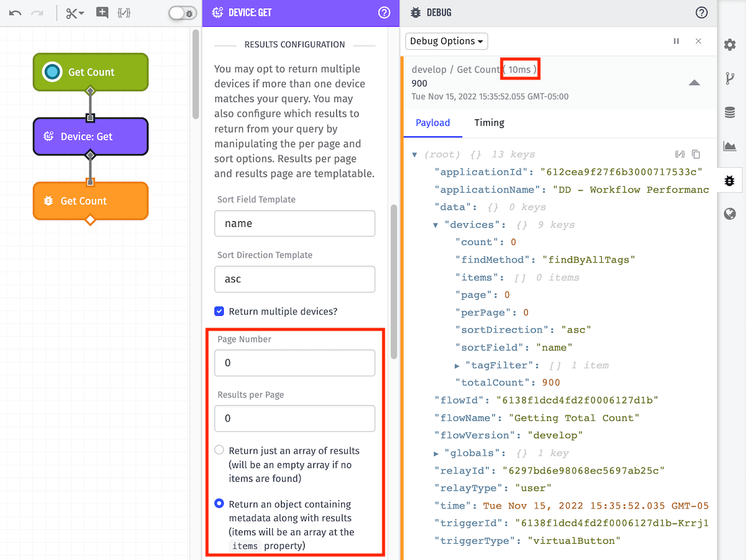This screenshot has width=746, height=560.
Task: Expand the globals object in the payload
Action: click(x=436, y=453)
